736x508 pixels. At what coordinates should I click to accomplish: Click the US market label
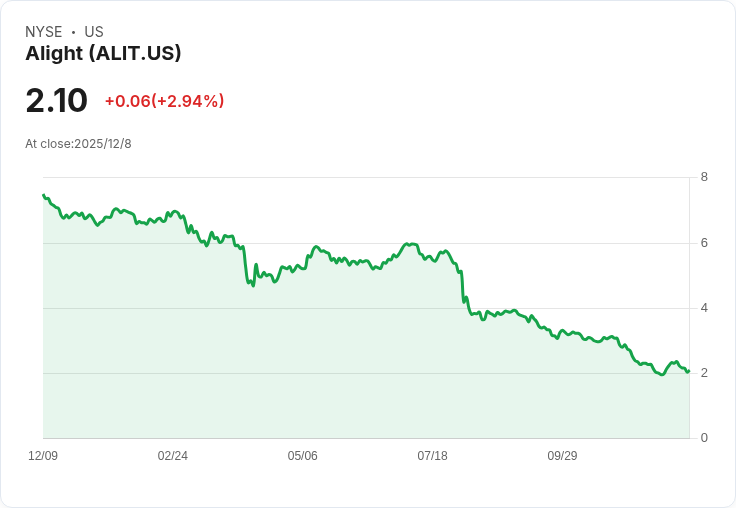point(94,32)
